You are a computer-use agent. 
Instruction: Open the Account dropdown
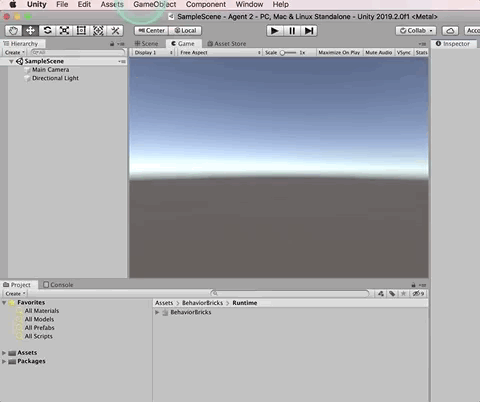(472, 31)
